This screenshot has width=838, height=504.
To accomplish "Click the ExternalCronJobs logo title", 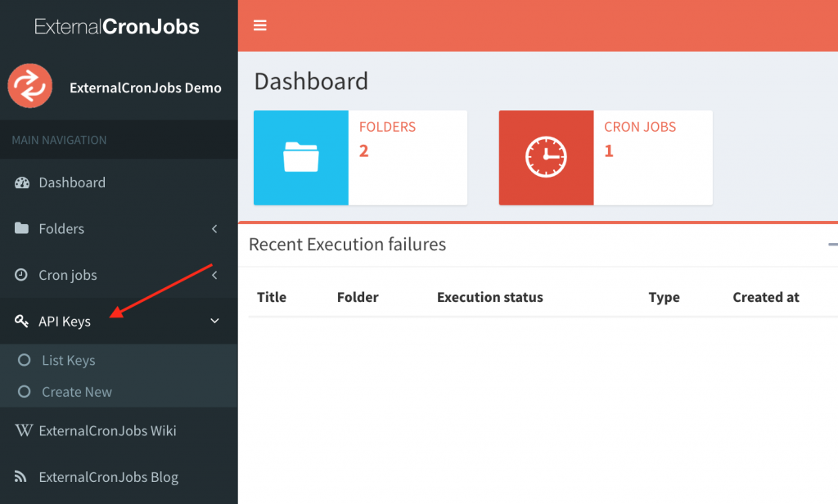I will pyautogui.click(x=116, y=26).
